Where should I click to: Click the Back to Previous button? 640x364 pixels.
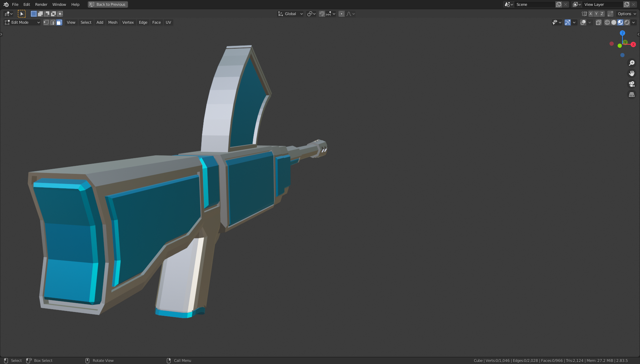[x=108, y=4]
